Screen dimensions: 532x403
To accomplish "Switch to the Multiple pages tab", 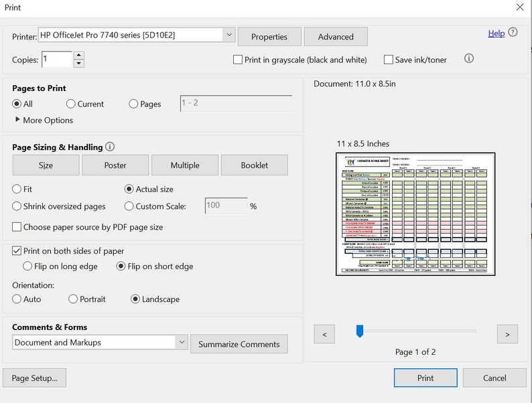I will click(x=185, y=165).
